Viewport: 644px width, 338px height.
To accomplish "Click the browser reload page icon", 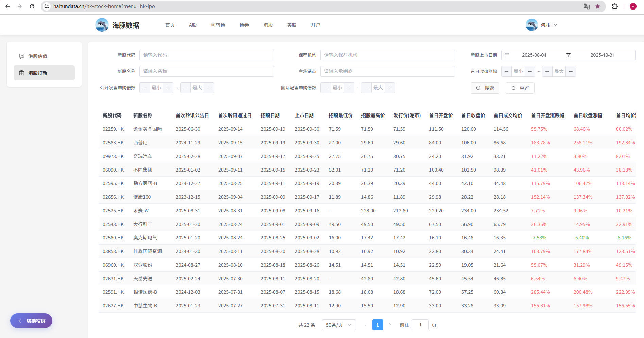I will pos(32,6).
